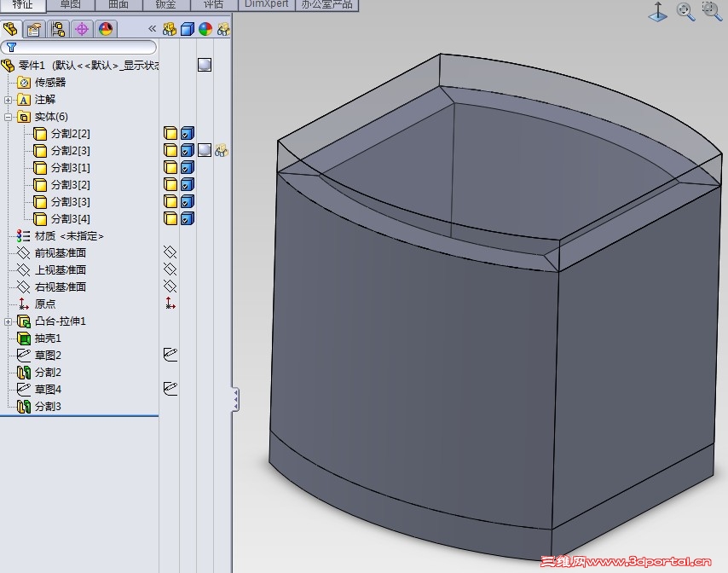Click appearance swatch for 分割2[3] row
728x573 pixels.
[x=205, y=150]
